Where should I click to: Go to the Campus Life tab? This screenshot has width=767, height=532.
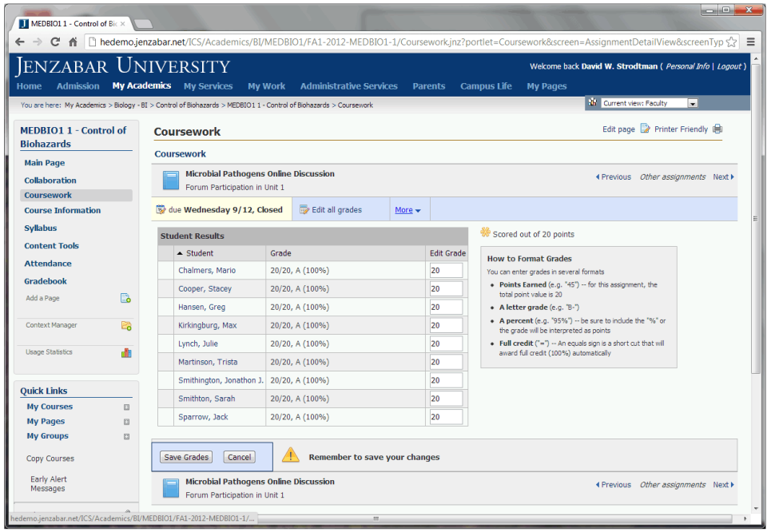click(x=486, y=86)
